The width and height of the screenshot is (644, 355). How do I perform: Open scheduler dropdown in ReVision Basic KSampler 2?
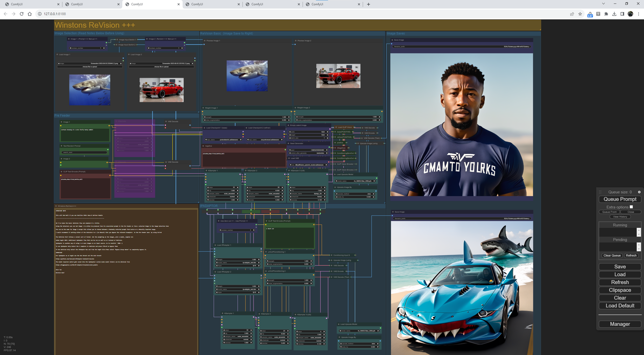[265, 197]
